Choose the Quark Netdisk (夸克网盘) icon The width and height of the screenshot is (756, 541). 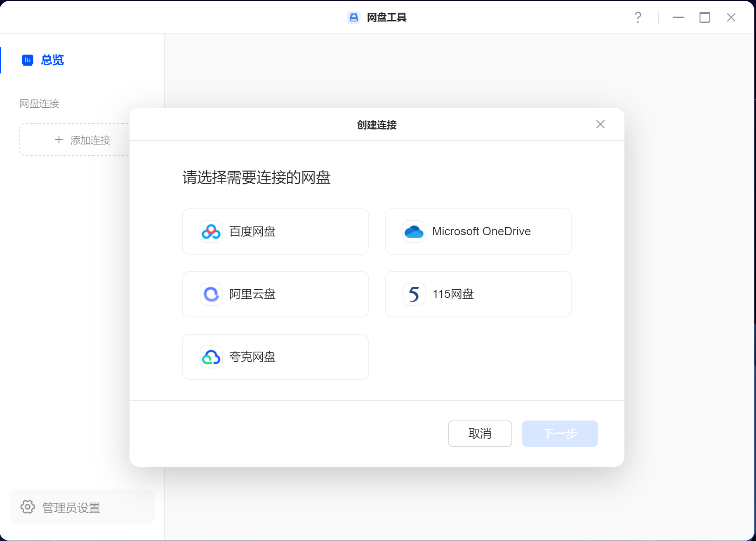point(211,357)
